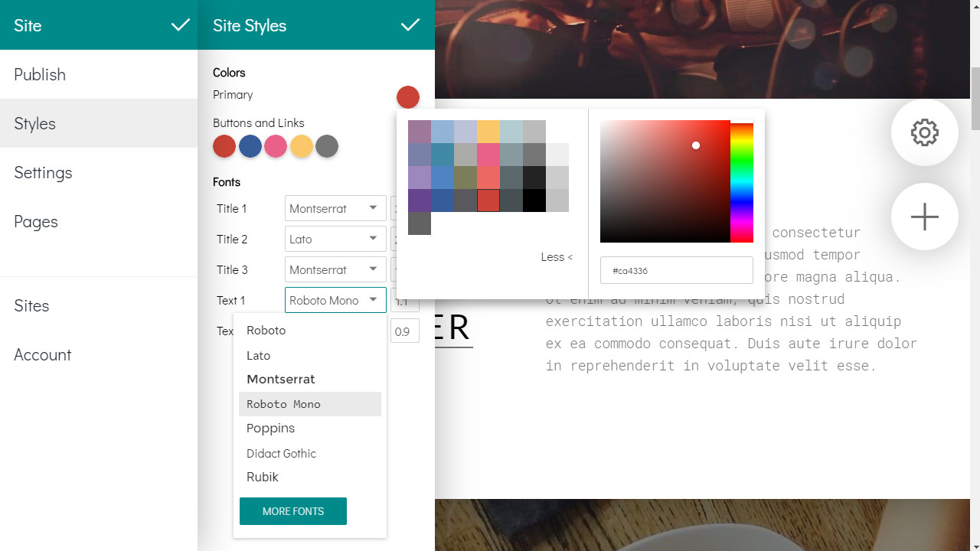The height and width of the screenshot is (551, 980).
Task: Open the gear settings round button
Action: (x=924, y=132)
